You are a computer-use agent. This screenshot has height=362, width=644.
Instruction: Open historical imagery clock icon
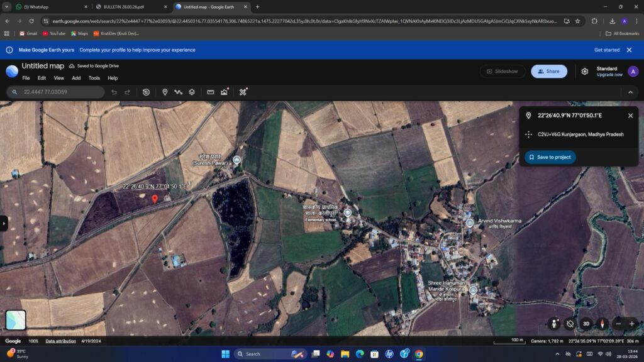tap(146, 92)
